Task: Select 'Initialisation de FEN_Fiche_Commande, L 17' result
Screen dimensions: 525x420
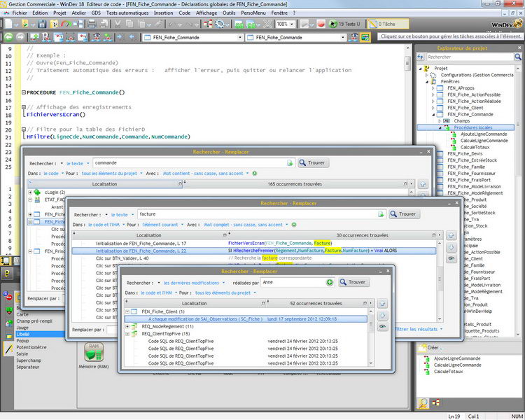Action: pyautogui.click(x=141, y=243)
